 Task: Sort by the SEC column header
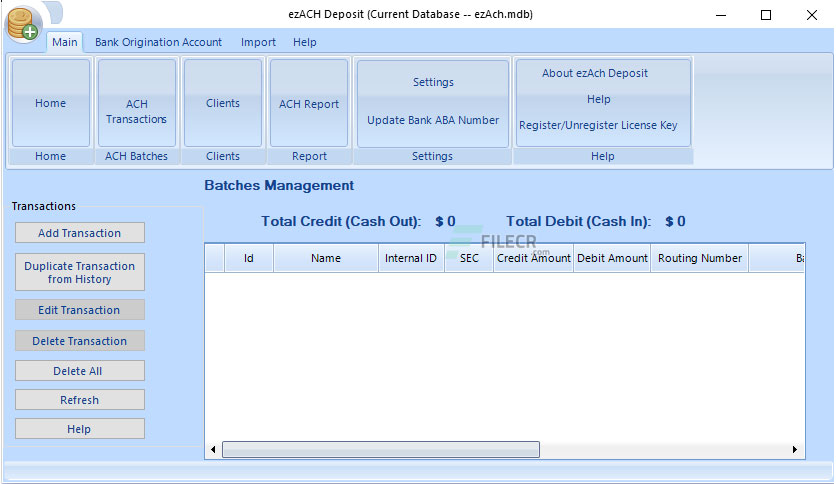[469, 258]
